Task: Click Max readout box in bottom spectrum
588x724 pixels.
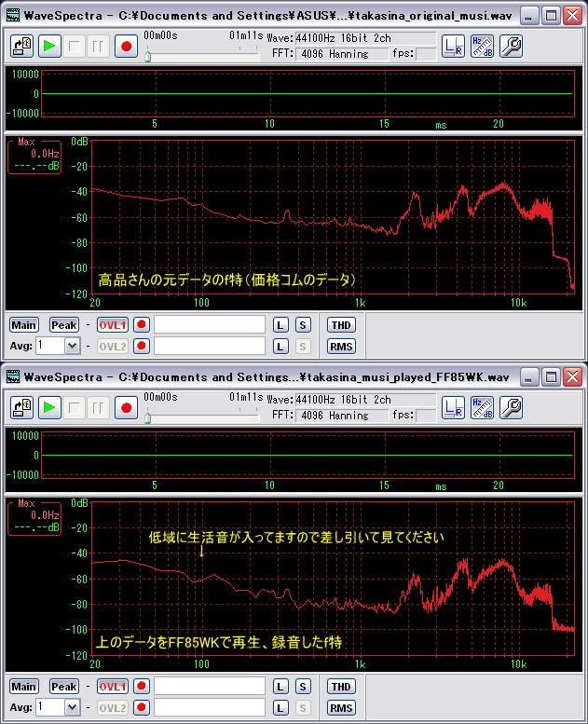Action: tap(34, 517)
